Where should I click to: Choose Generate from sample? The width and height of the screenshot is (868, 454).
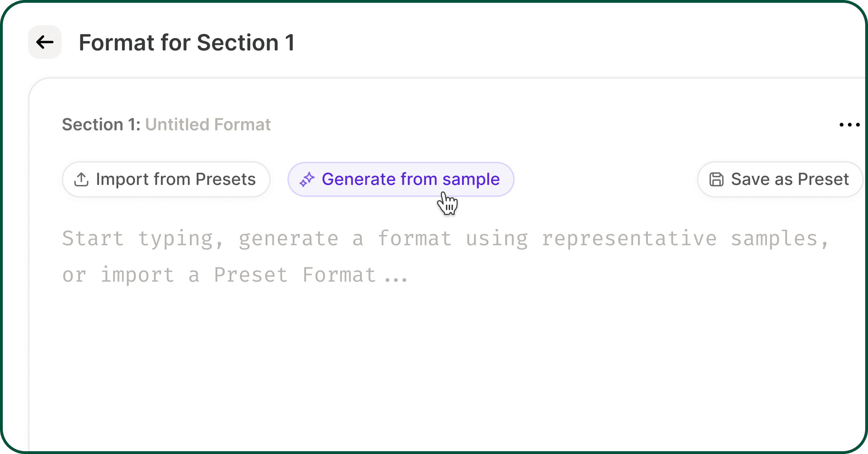(x=401, y=179)
